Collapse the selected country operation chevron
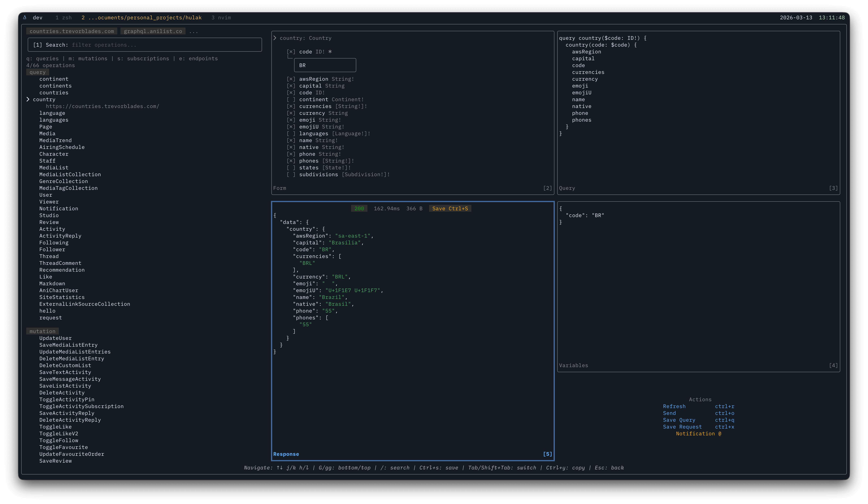 point(28,100)
